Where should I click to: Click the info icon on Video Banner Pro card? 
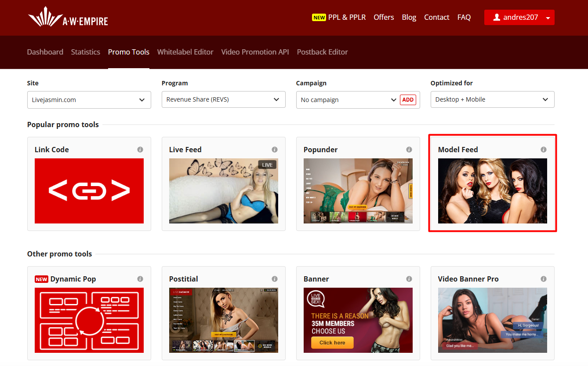coord(544,279)
